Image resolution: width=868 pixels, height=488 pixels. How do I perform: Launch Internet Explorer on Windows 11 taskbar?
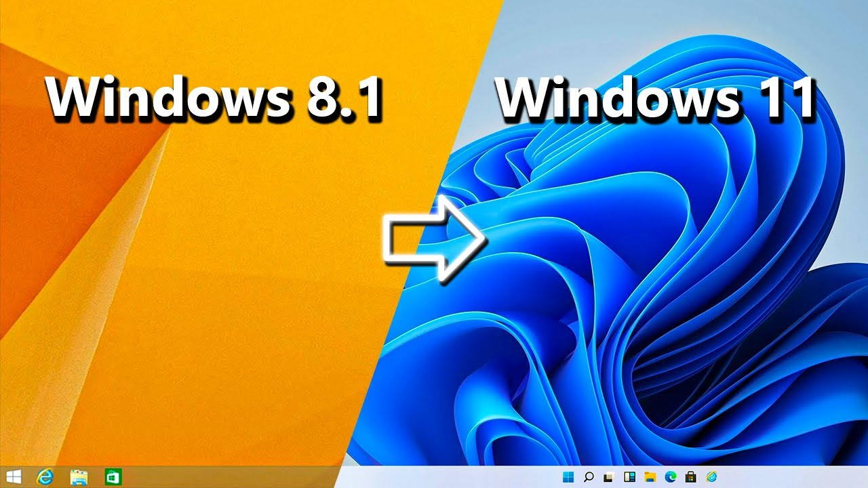(711, 477)
